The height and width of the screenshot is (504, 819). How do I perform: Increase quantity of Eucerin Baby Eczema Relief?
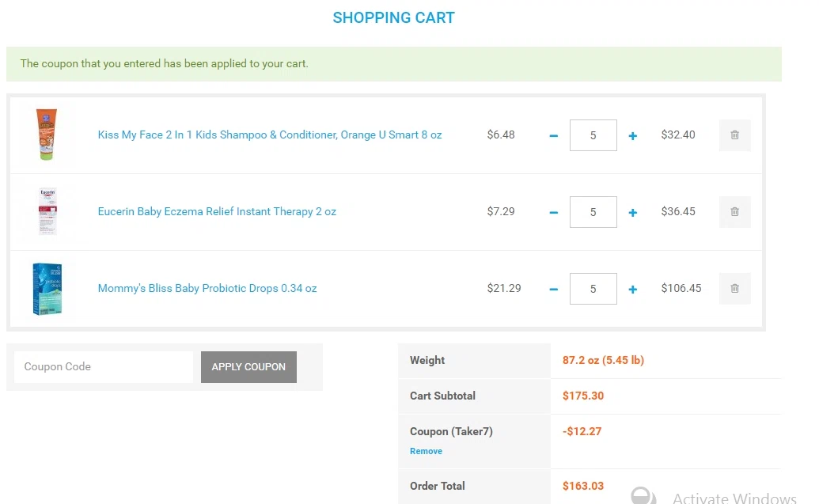click(632, 213)
